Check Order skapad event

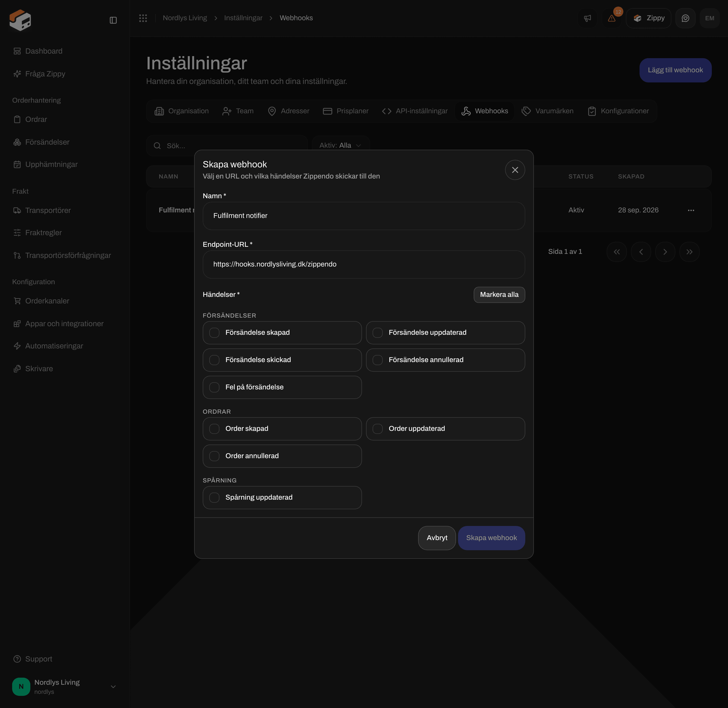(282, 429)
